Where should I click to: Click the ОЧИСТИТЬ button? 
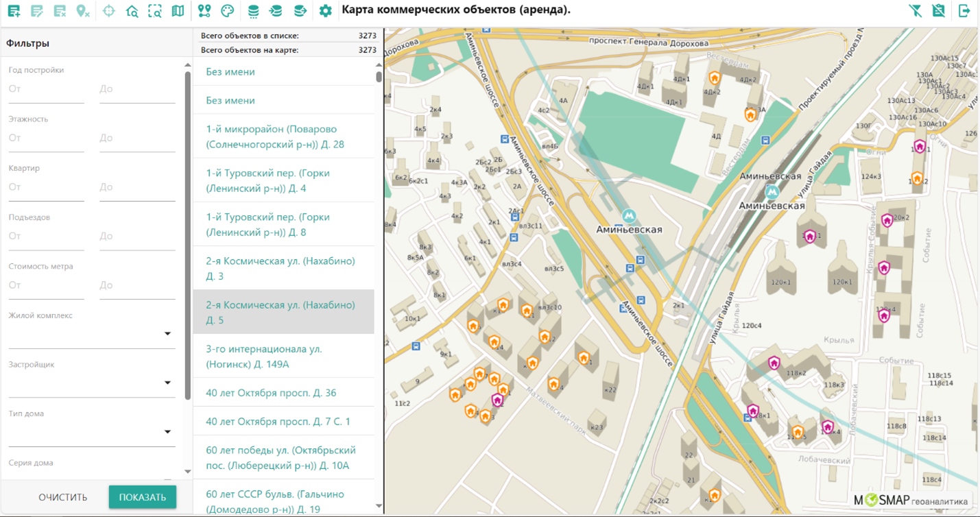click(x=63, y=497)
